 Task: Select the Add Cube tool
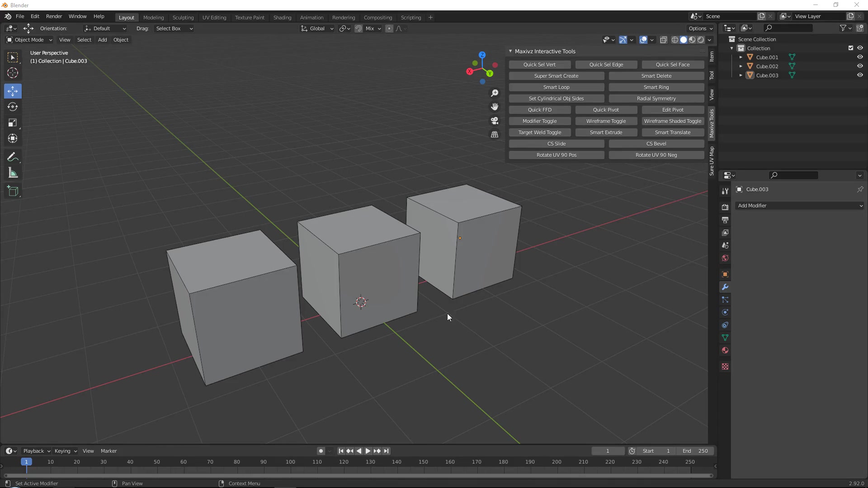pyautogui.click(x=13, y=192)
